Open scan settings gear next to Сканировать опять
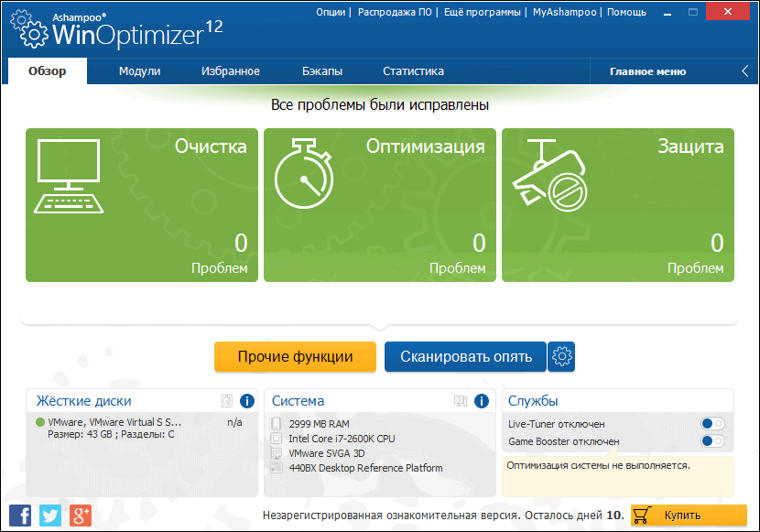760x532 pixels. pyautogui.click(x=562, y=356)
